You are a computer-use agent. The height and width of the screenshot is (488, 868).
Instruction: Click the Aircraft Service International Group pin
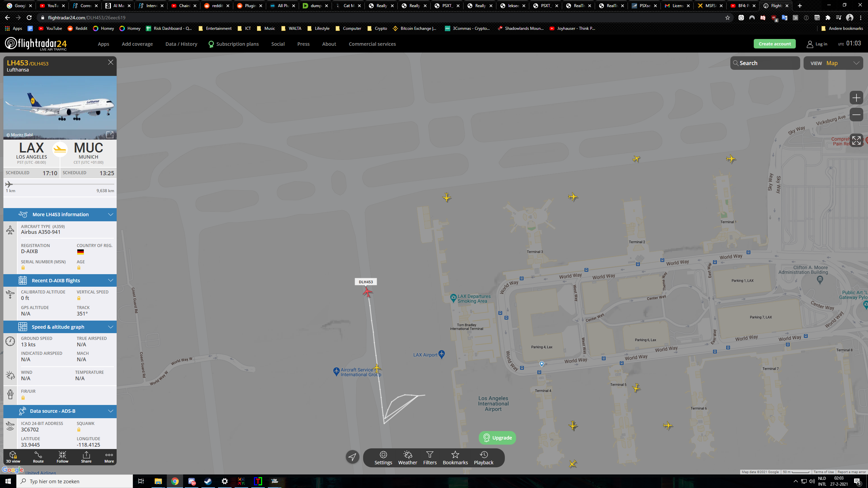pyautogui.click(x=336, y=371)
